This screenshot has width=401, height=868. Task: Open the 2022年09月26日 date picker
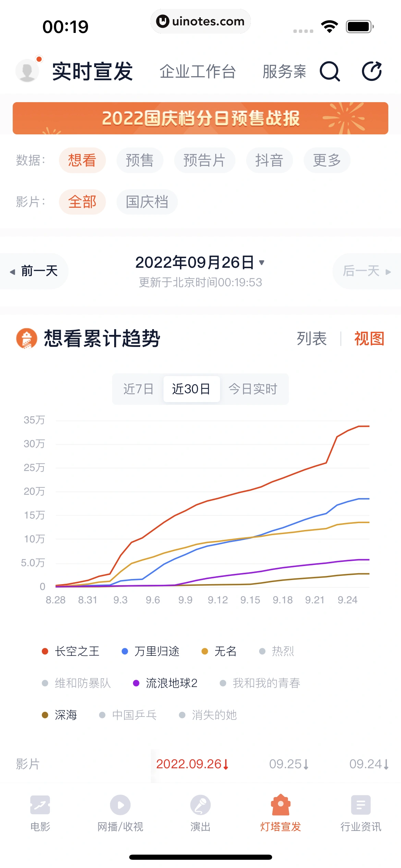[x=200, y=263]
